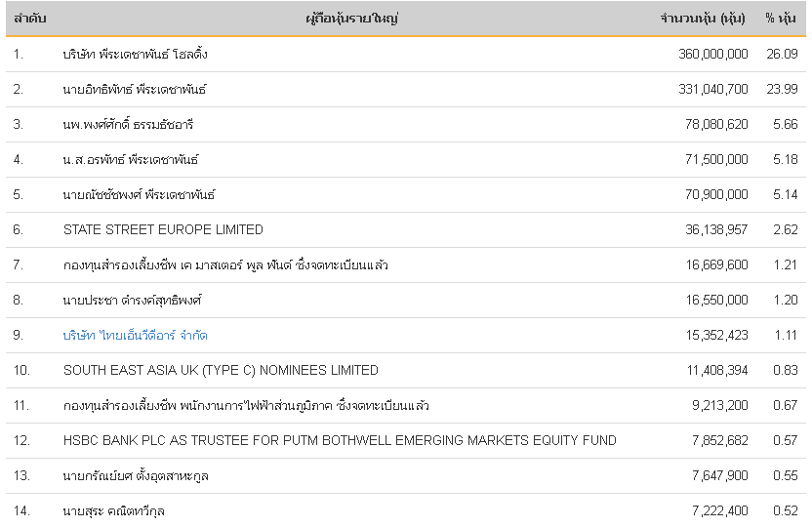Select shareholder นายอิทธิพัทธ์ พีระเดชาพันธ์

point(135,89)
